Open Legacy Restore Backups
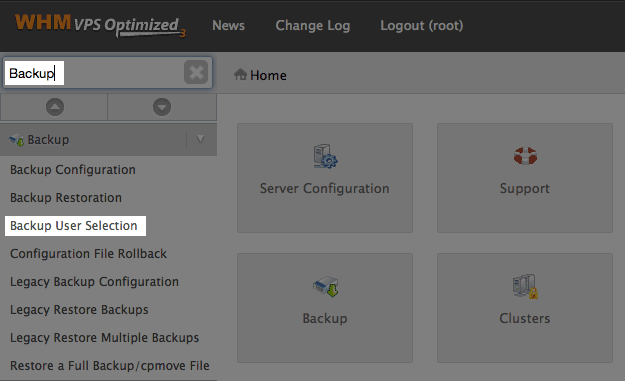 79,310
